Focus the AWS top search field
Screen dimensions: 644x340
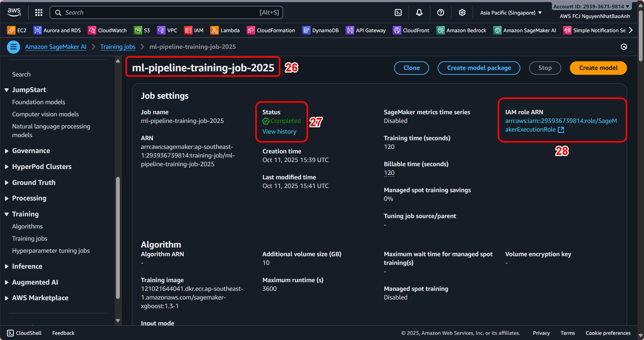click(x=167, y=12)
